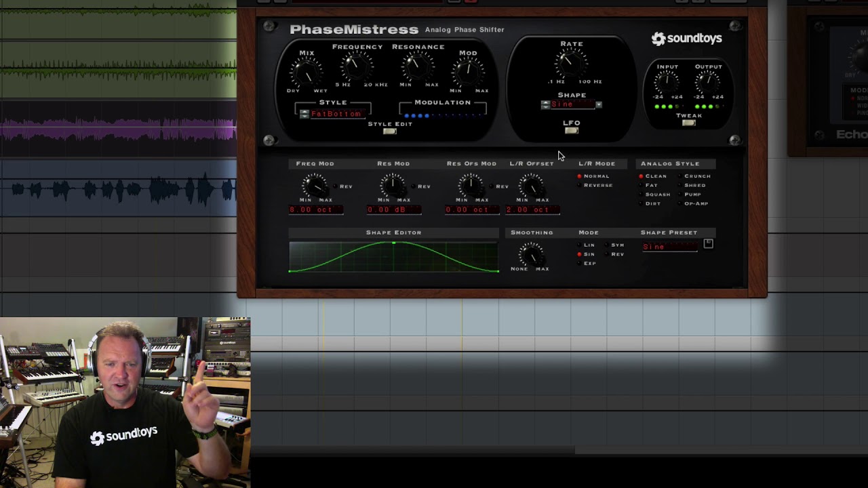868x488 pixels.
Task: Select Crunch analog style
Action: point(694,176)
